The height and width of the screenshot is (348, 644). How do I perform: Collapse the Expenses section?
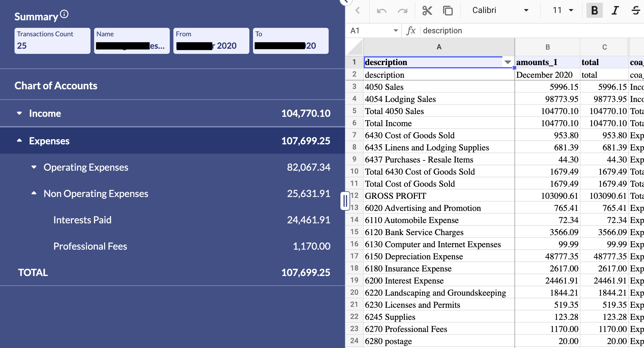19,141
